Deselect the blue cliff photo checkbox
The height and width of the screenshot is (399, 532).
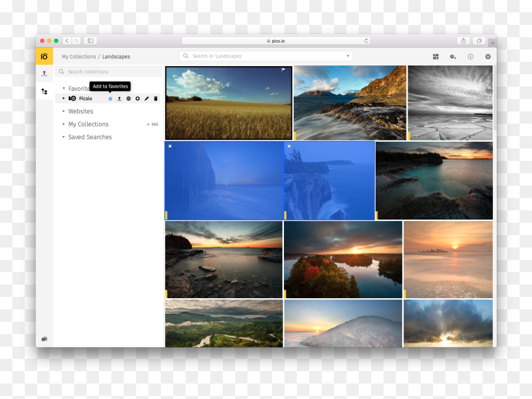click(289, 146)
